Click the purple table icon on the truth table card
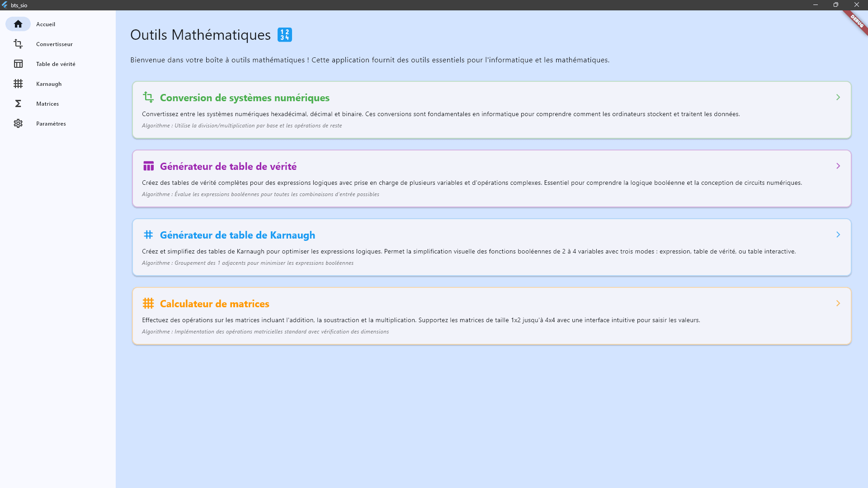This screenshot has width=868, height=488. coord(149,166)
